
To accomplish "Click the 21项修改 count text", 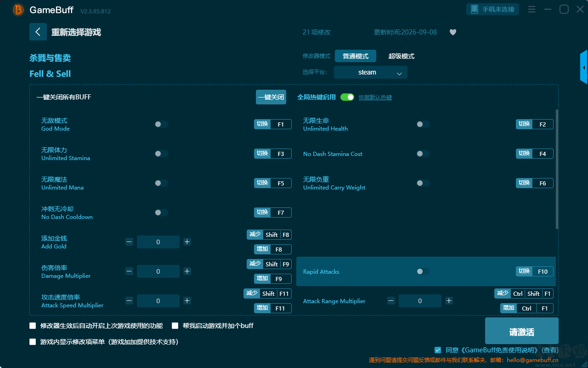I will (317, 32).
